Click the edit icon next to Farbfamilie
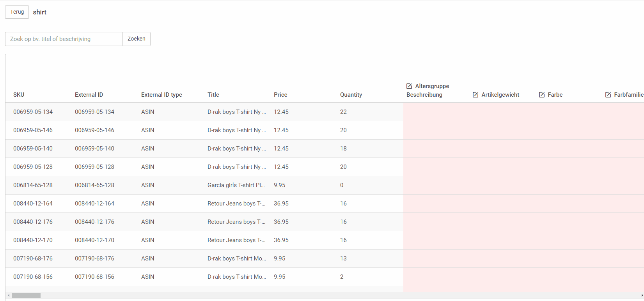This screenshot has width=644, height=301. click(x=608, y=95)
